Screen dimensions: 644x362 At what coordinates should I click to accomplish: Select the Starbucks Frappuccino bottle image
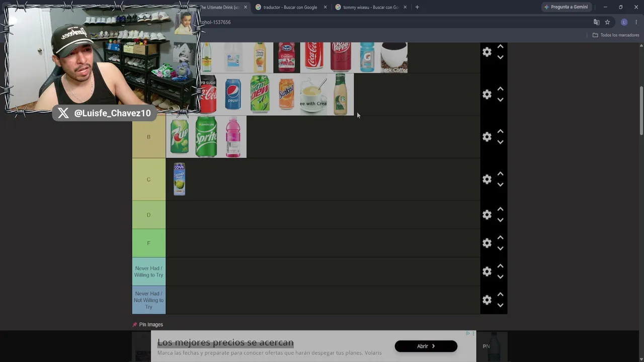[x=341, y=95]
